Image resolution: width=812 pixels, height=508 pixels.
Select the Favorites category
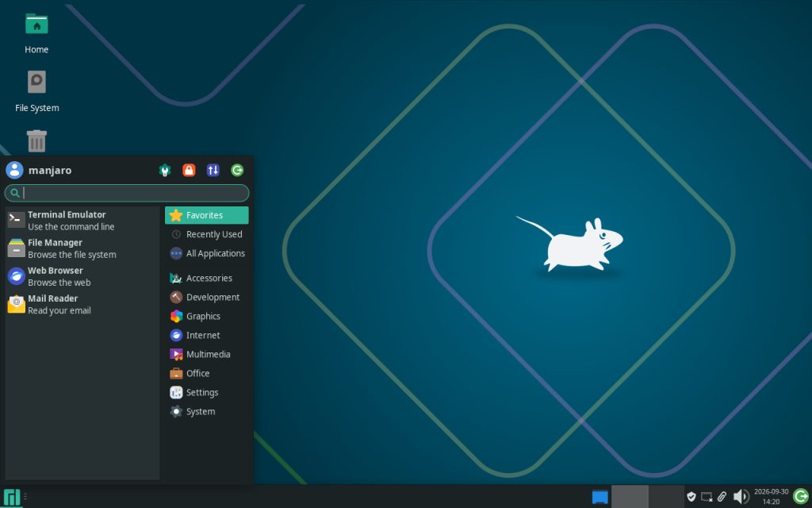(207, 215)
